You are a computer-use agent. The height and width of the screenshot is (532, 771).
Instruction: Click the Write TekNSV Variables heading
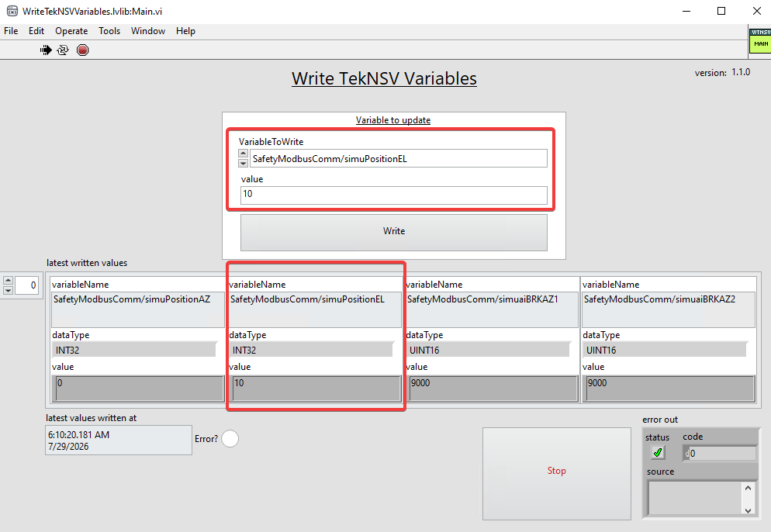(384, 78)
